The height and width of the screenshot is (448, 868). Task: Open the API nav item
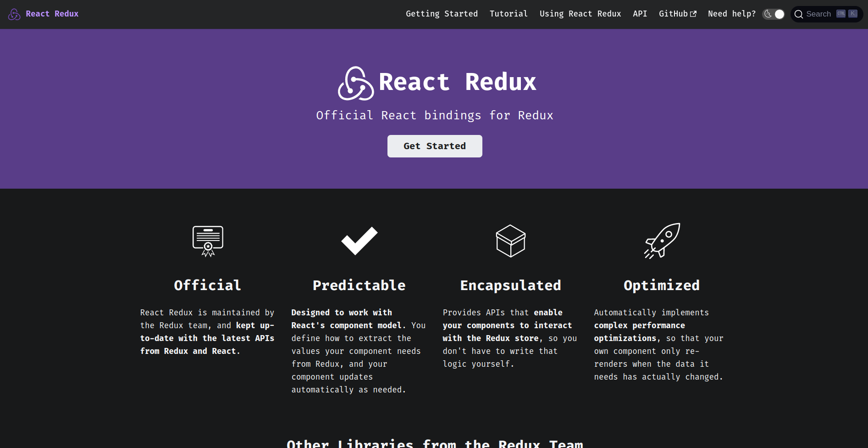tap(640, 14)
